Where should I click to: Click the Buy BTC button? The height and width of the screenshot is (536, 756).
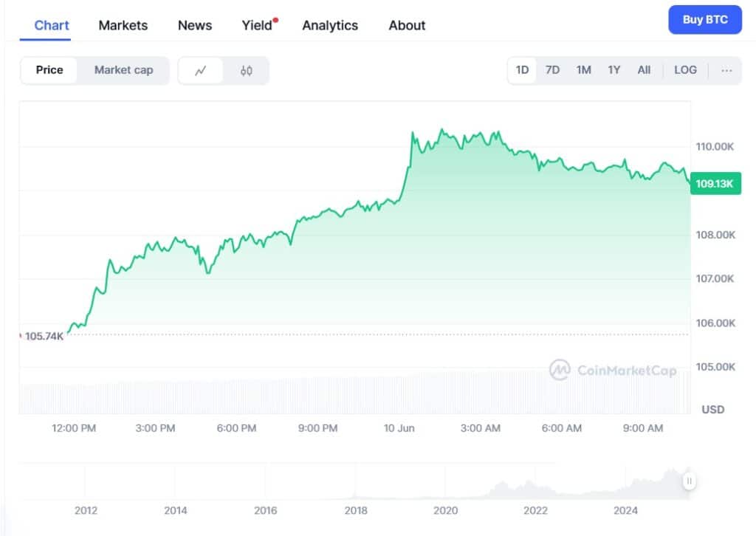(x=705, y=20)
